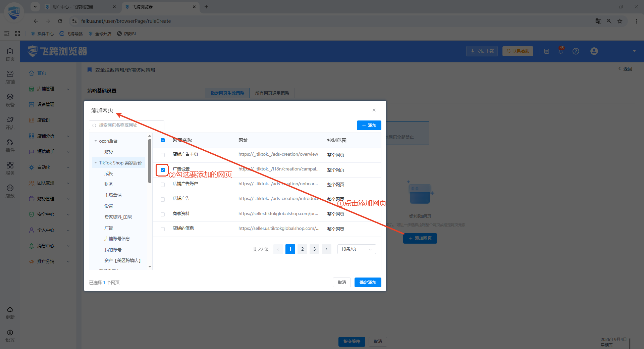This screenshot has height=349, width=644.
Task: Check the 店铺广告账户 row checkbox
Action: point(163,185)
